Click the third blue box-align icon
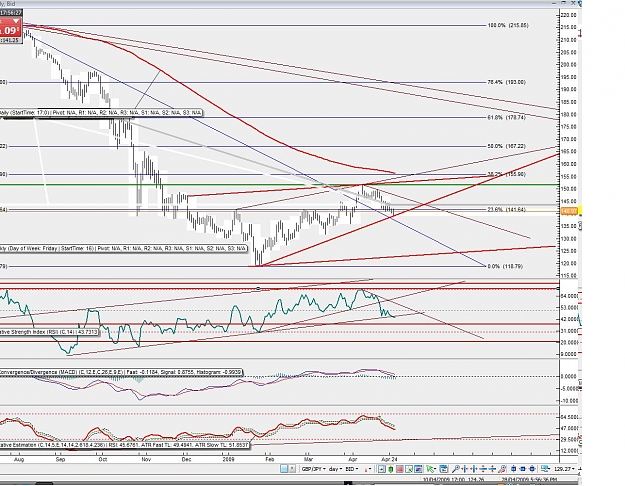This screenshot has width=625, height=486. (532, 469)
